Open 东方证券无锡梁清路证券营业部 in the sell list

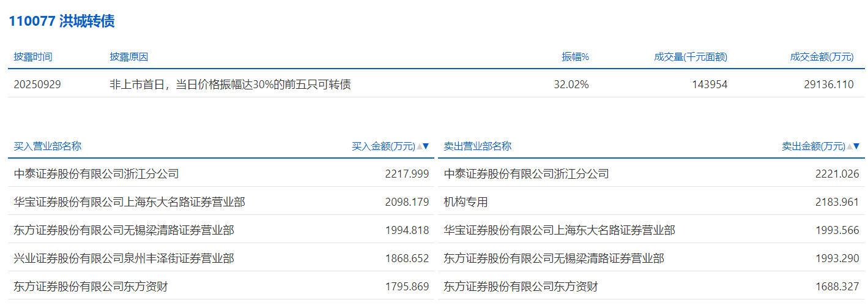tap(554, 258)
